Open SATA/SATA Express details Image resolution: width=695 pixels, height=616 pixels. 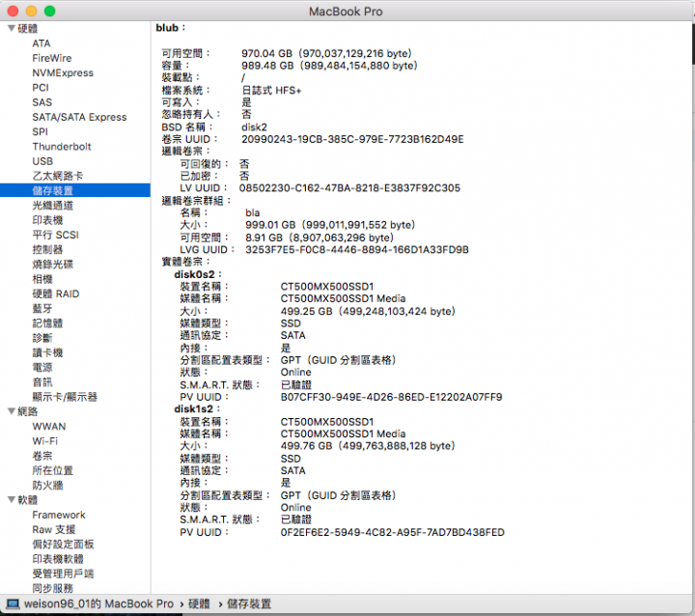coord(79,117)
